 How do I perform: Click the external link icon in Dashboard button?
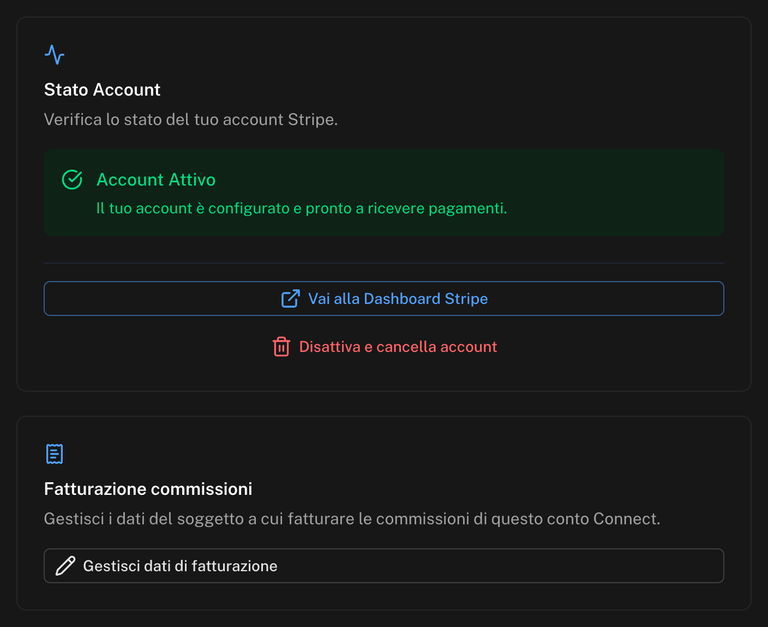(290, 298)
